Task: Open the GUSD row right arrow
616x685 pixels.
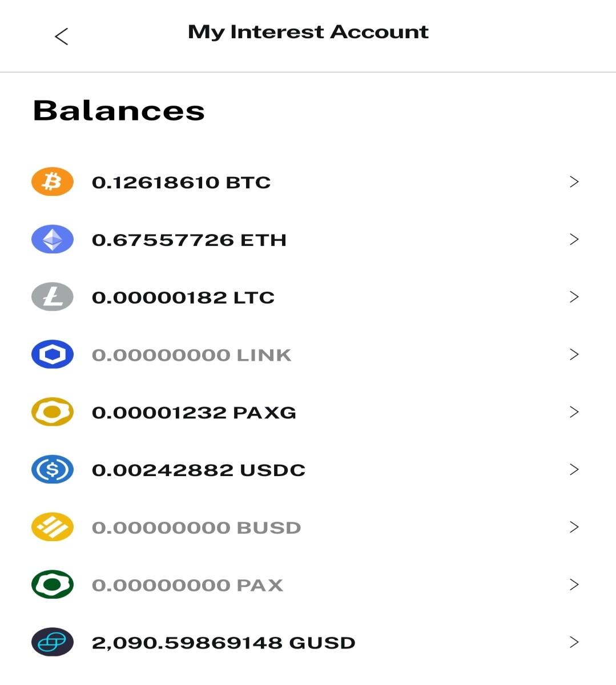Action: tap(574, 642)
